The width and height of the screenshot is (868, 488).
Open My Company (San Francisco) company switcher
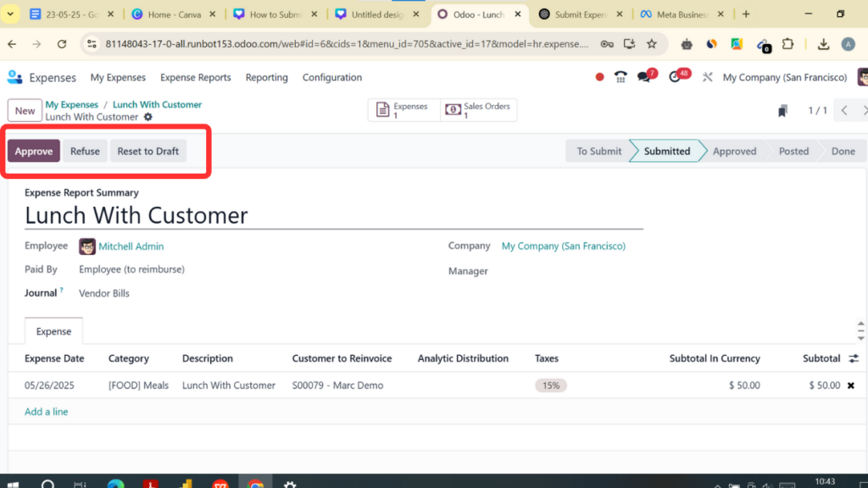coord(784,77)
